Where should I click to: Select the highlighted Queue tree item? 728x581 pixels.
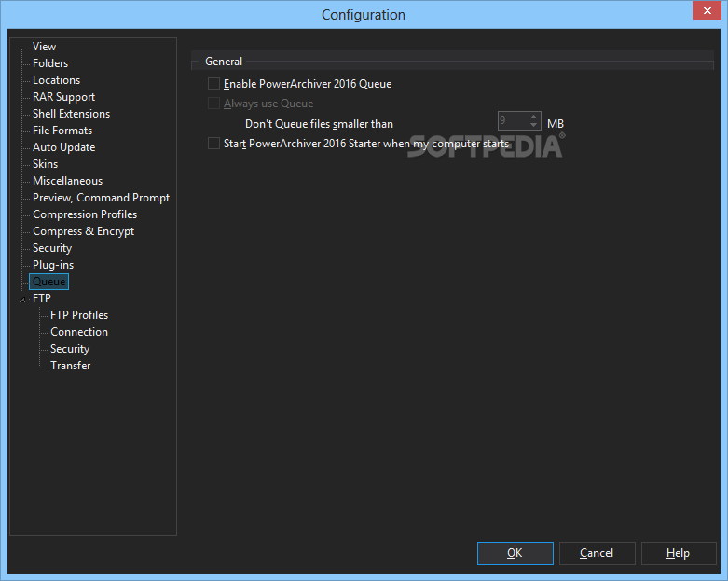click(48, 282)
